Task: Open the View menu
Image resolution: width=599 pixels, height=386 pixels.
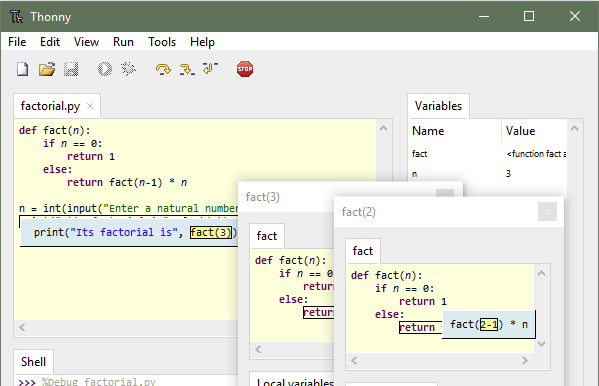Action: tap(86, 42)
